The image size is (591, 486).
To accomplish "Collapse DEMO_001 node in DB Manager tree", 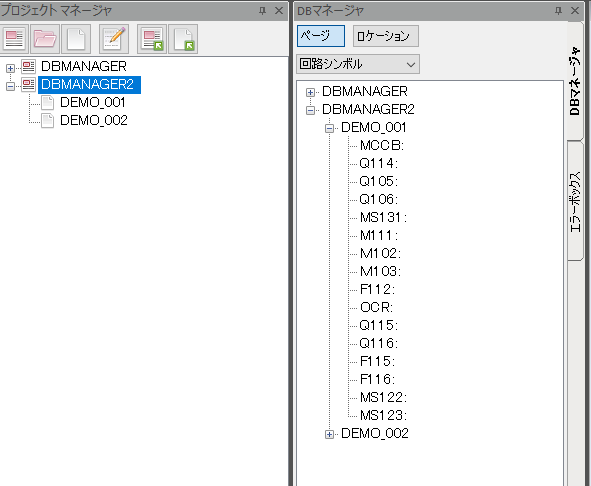I will pos(329,129).
